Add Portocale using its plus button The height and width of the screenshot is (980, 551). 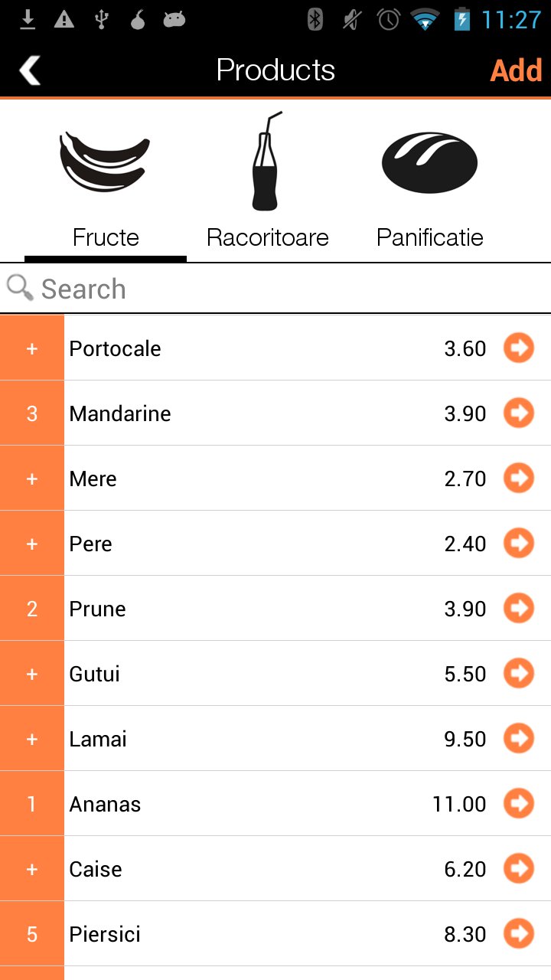[32, 348]
